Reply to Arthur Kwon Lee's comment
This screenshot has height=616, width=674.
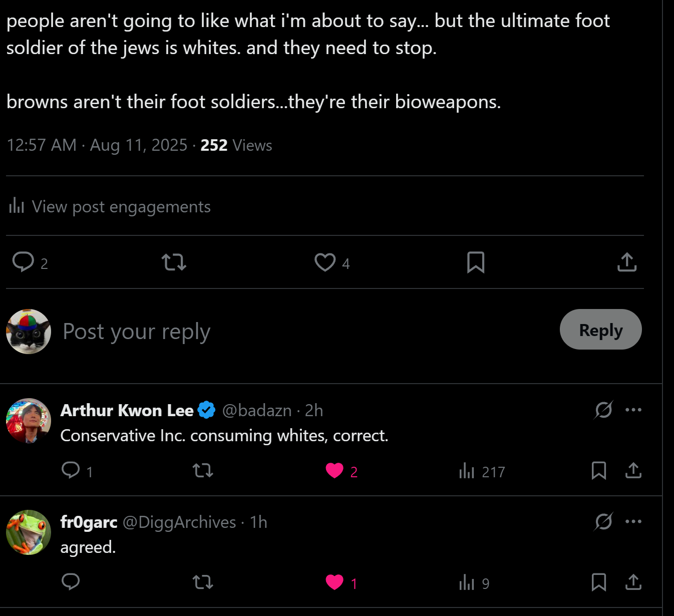tap(71, 471)
